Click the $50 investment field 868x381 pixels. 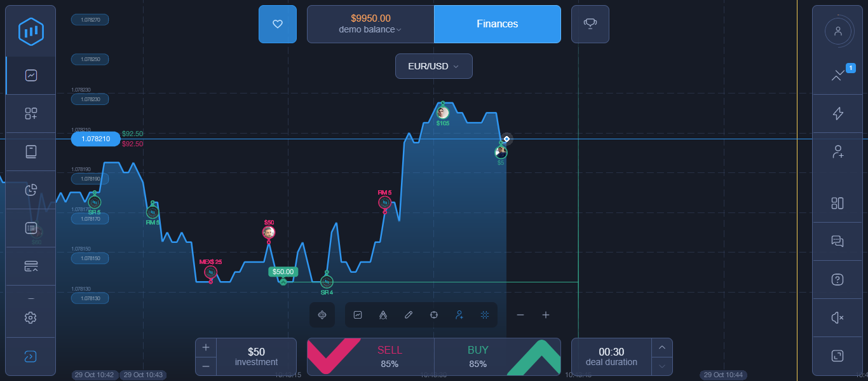[x=256, y=356]
